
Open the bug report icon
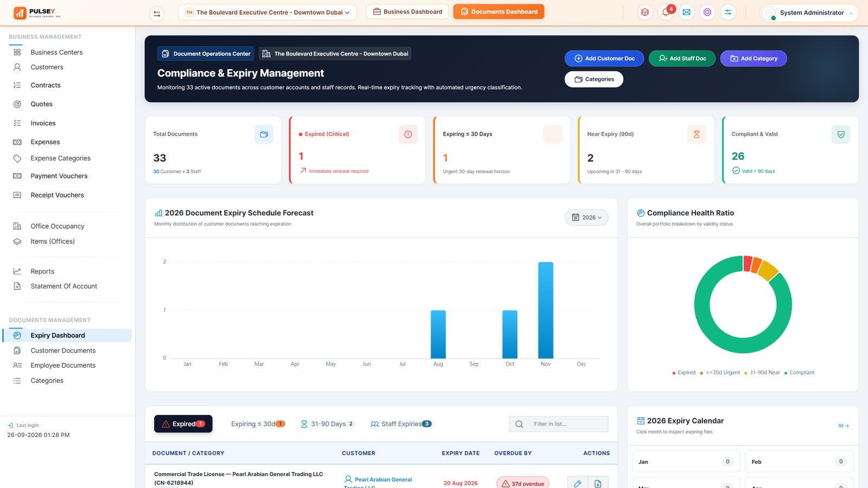tap(645, 12)
